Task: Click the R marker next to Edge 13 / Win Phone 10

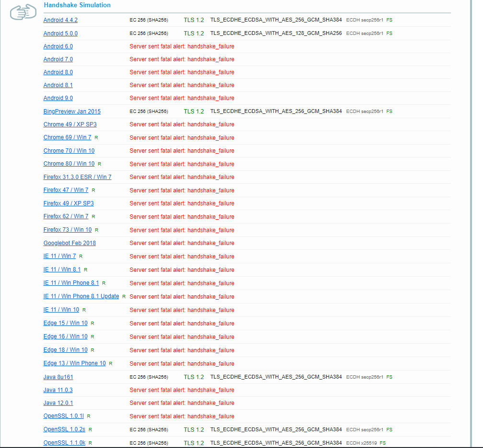Action: [110, 364]
